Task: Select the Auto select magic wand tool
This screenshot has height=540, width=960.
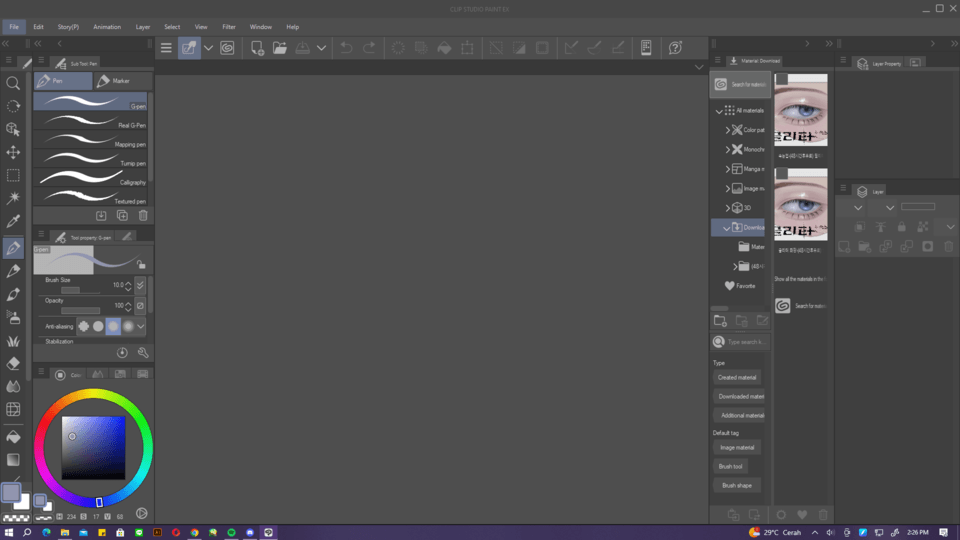Action: point(13,198)
